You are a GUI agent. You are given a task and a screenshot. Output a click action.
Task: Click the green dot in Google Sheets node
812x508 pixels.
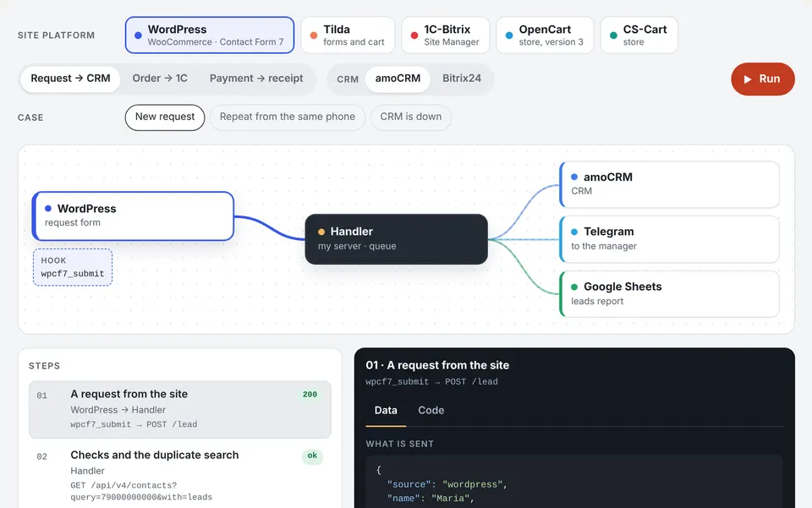click(x=574, y=287)
